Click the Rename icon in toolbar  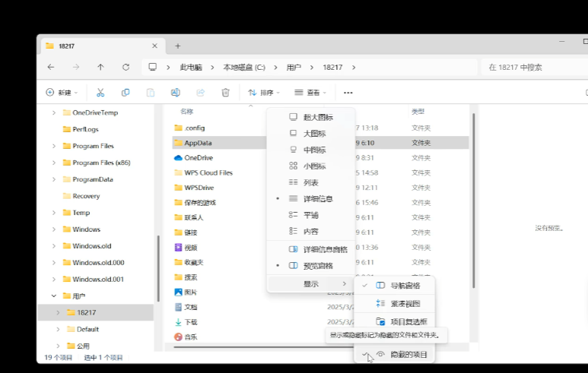(x=176, y=93)
